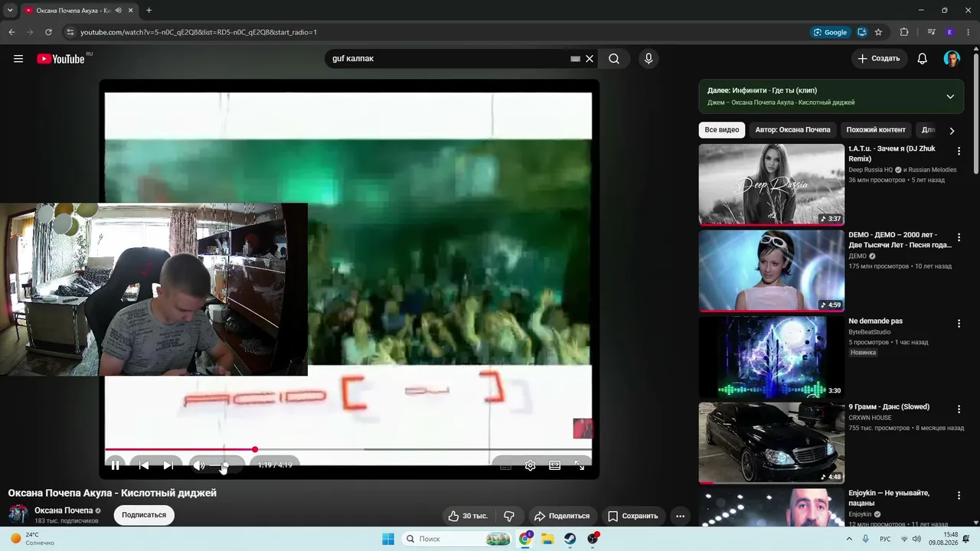Expand the Далее playlist panel chevron

[x=950, y=96]
